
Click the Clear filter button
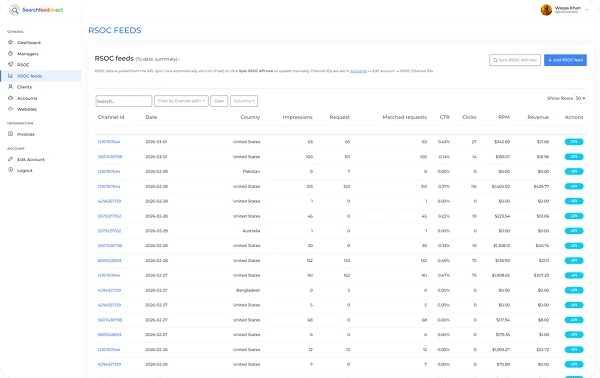[219, 101]
